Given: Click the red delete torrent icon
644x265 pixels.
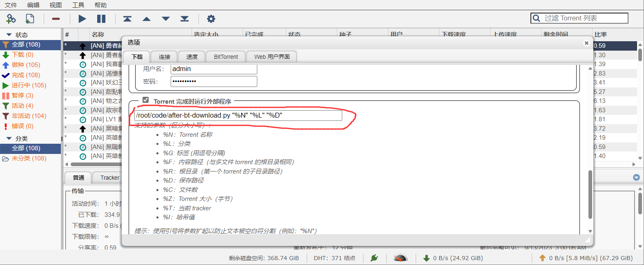Looking at the screenshot, I should point(56,19).
